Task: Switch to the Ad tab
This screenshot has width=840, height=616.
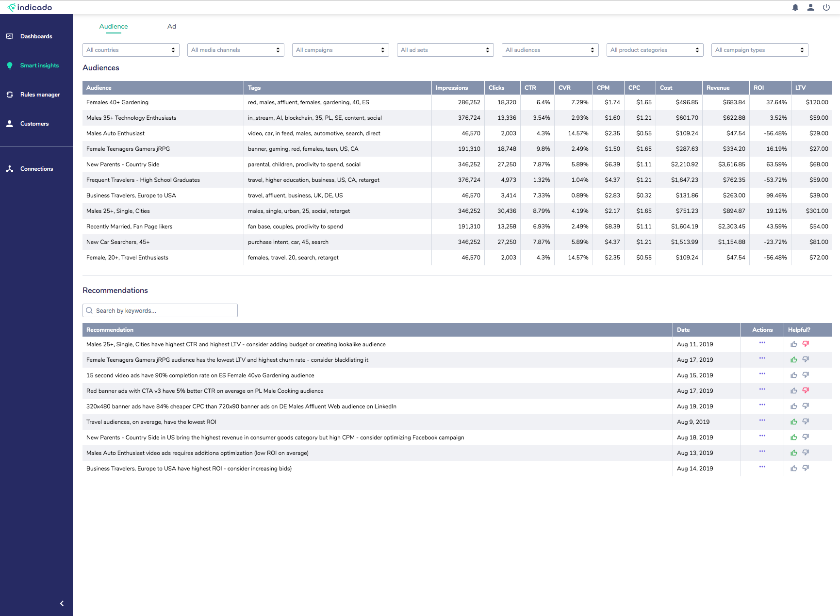Action: [x=172, y=27]
